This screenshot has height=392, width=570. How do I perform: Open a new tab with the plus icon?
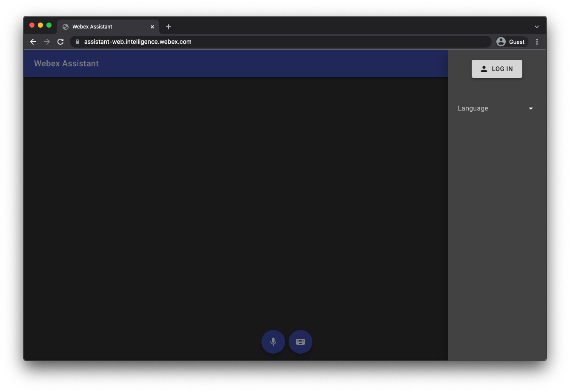(169, 27)
